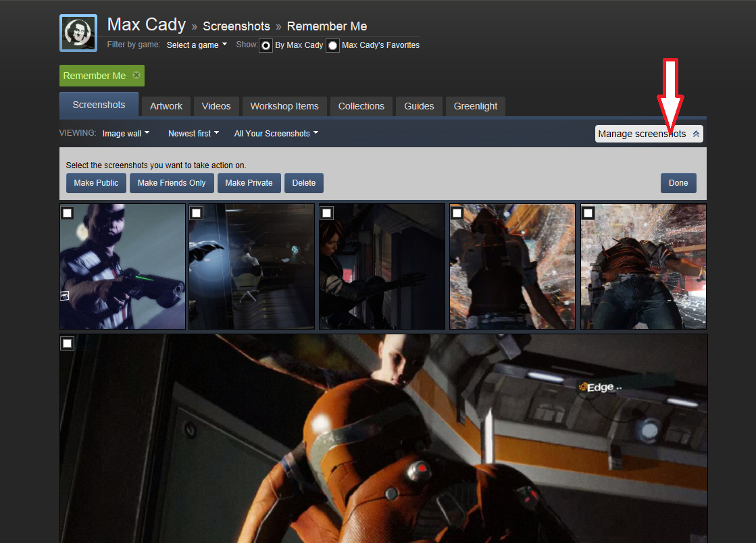
Task: Switch to the Workshop Items tab
Action: [284, 106]
